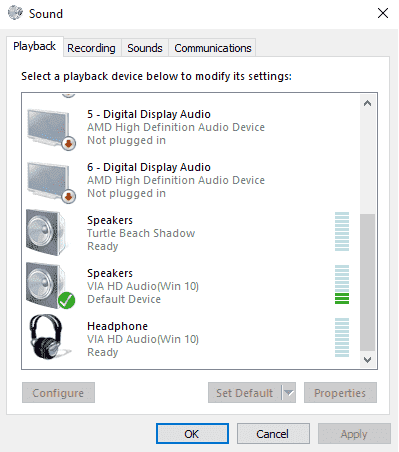Click the Set Default button
The width and height of the screenshot is (399, 452).
point(245,393)
